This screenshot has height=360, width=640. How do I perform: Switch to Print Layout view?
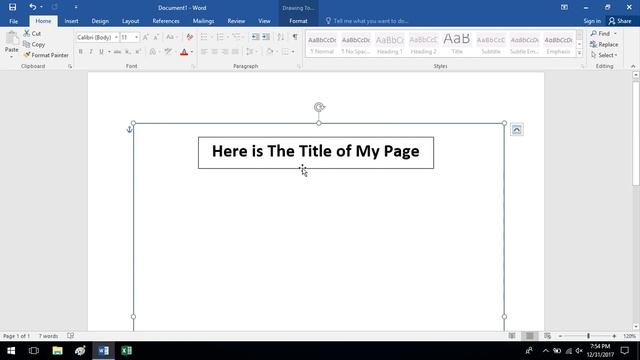click(x=529, y=336)
